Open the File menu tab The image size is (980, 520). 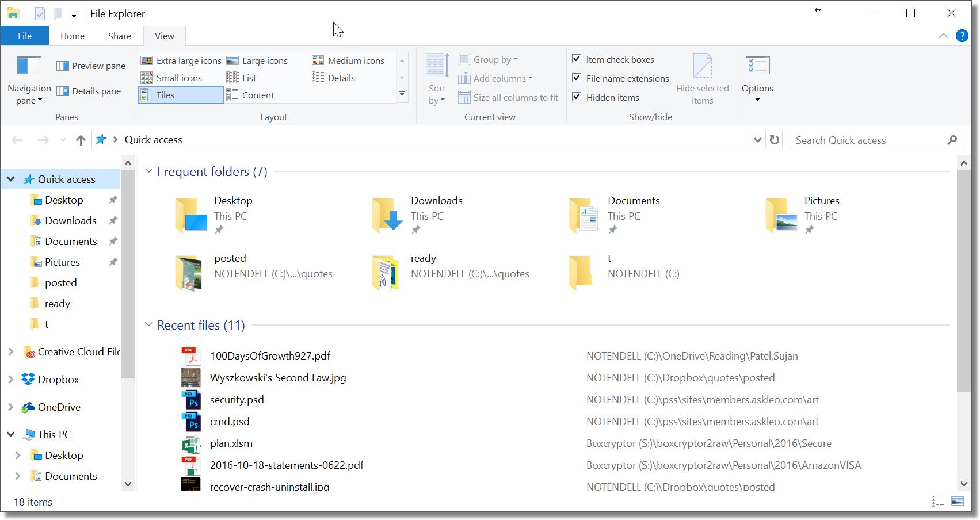[x=25, y=36]
